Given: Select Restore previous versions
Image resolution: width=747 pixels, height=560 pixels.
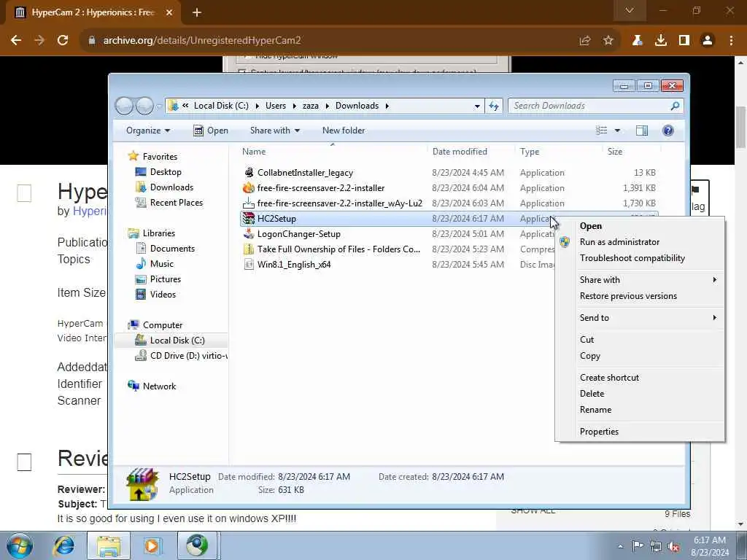Looking at the screenshot, I should [628, 296].
